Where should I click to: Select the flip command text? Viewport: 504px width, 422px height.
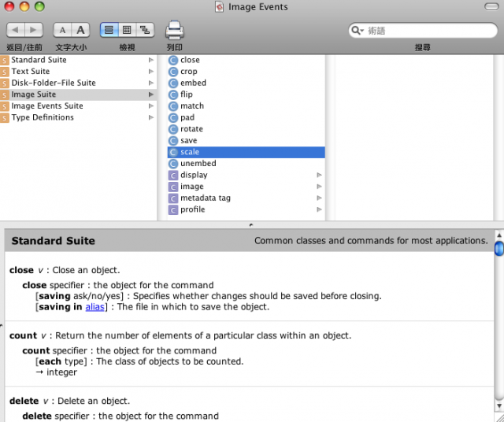(187, 94)
